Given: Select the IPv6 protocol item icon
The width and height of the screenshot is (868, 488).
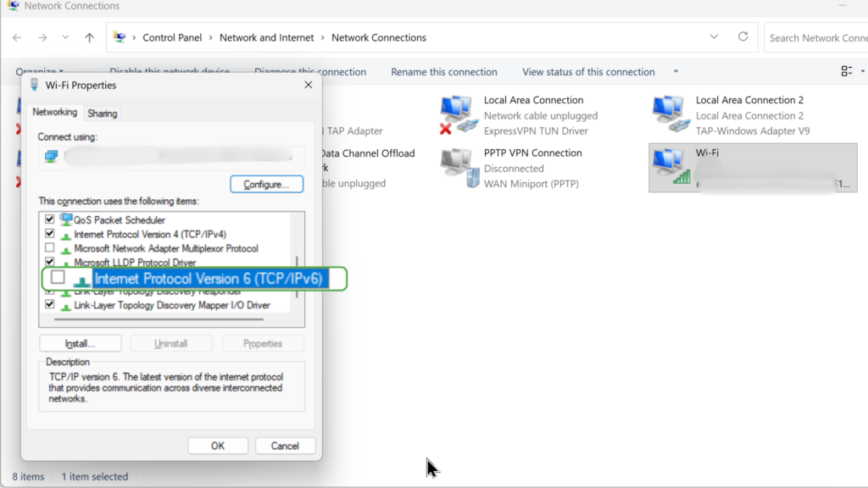Looking at the screenshot, I should point(82,280).
